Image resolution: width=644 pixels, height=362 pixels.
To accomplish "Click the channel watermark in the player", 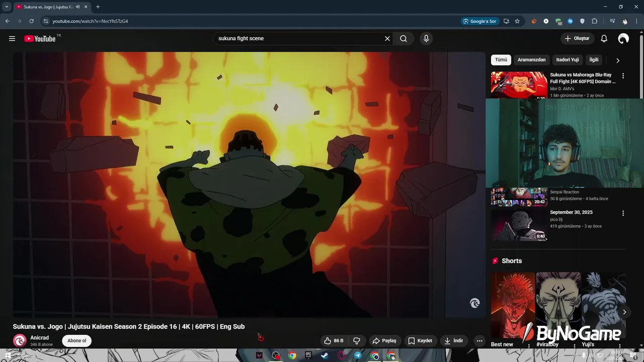I will click(x=474, y=303).
